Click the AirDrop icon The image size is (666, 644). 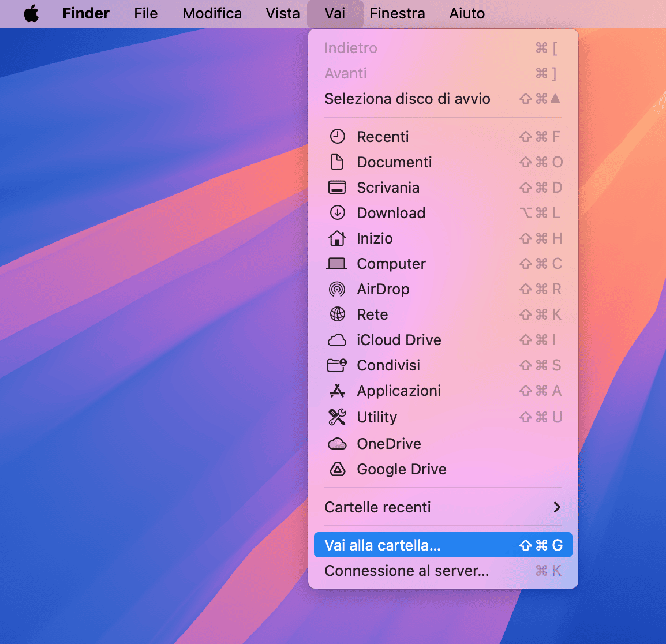click(337, 289)
